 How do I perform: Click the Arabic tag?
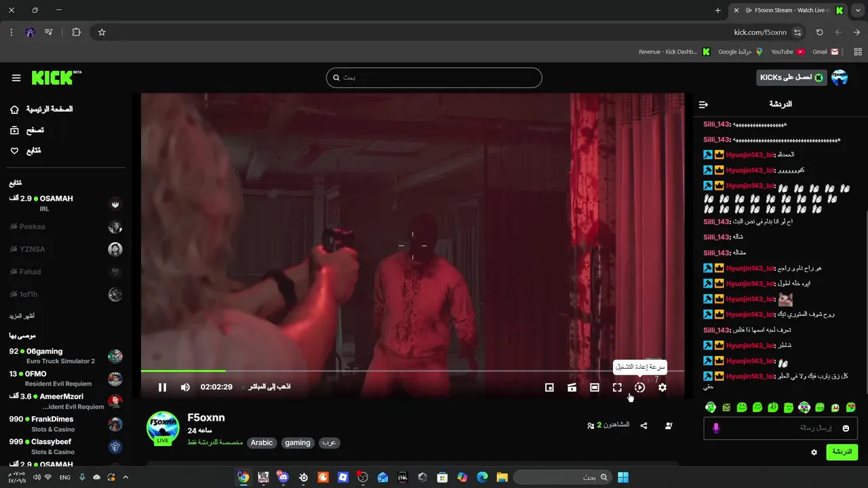pos(262,443)
